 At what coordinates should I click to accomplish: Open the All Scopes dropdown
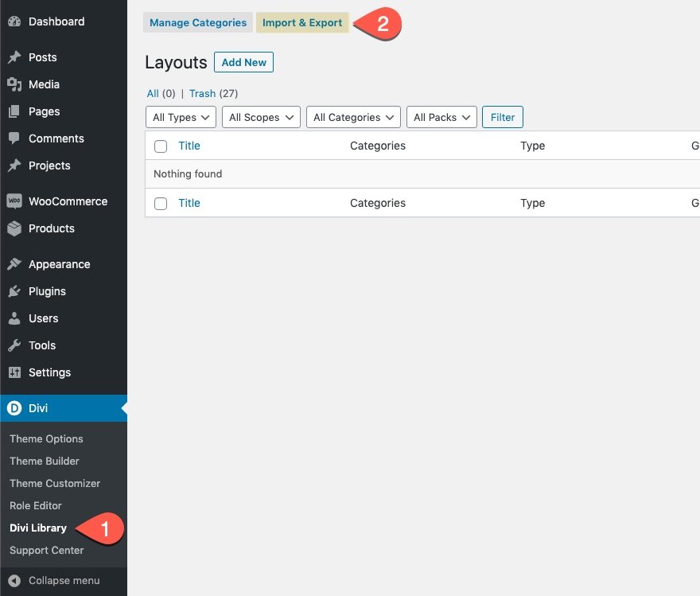261,117
